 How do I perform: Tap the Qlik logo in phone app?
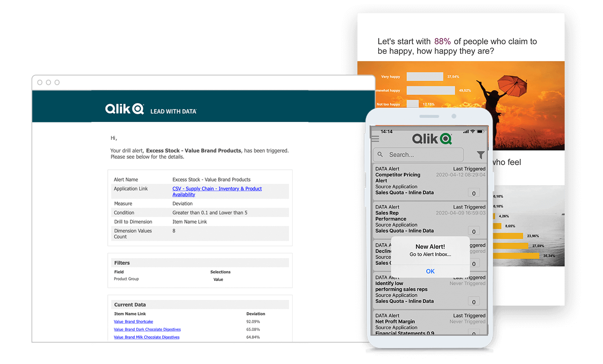[432, 139]
